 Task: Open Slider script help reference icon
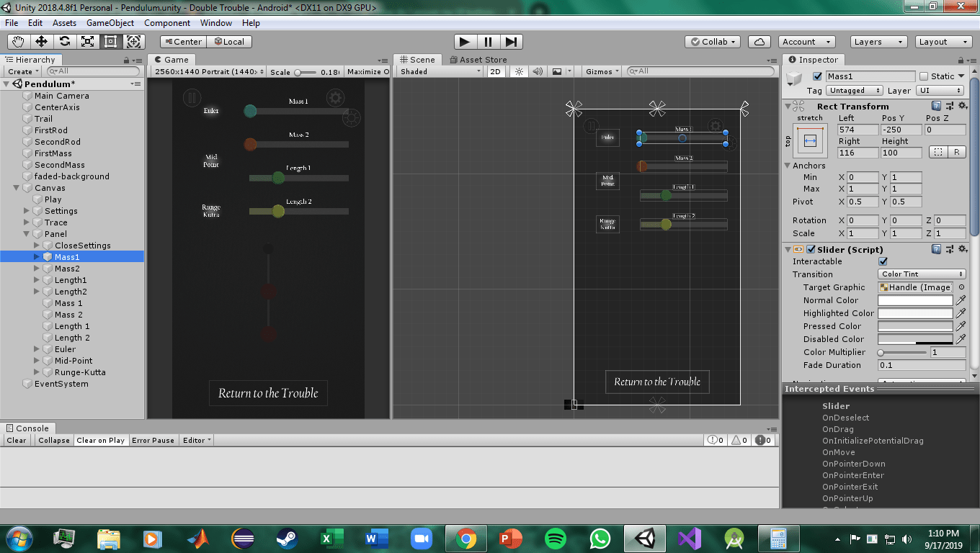[936, 249]
